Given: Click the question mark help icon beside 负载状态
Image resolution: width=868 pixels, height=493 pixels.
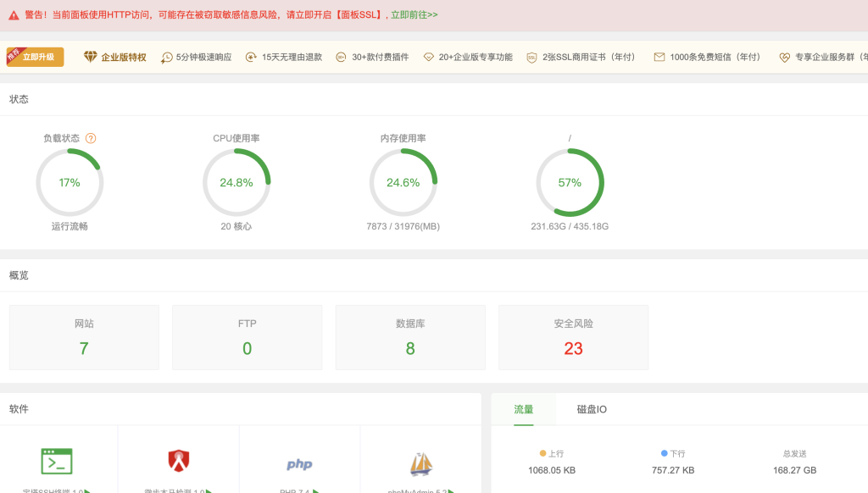Looking at the screenshot, I should (x=91, y=138).
